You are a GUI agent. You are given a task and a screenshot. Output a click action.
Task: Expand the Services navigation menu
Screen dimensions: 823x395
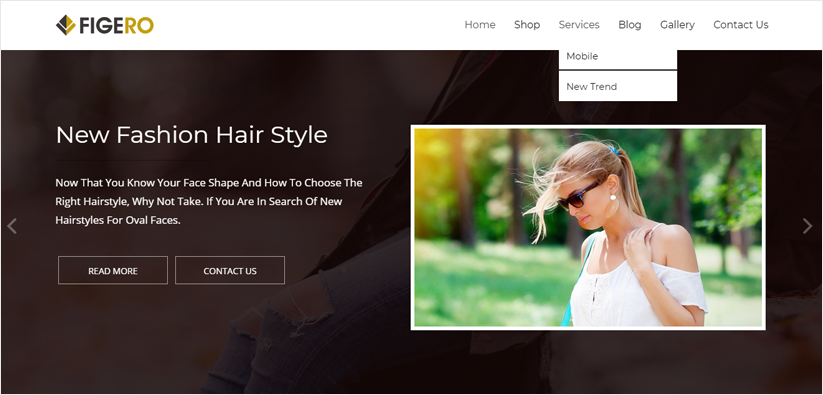579,25
